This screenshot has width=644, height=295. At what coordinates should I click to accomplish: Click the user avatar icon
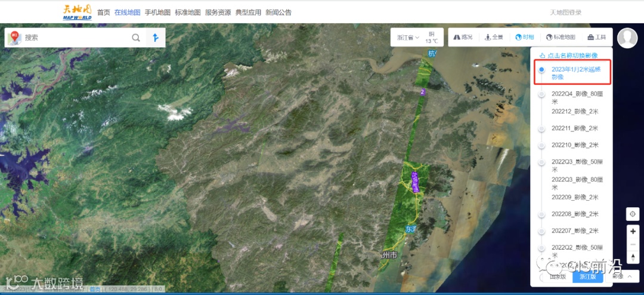627,38
